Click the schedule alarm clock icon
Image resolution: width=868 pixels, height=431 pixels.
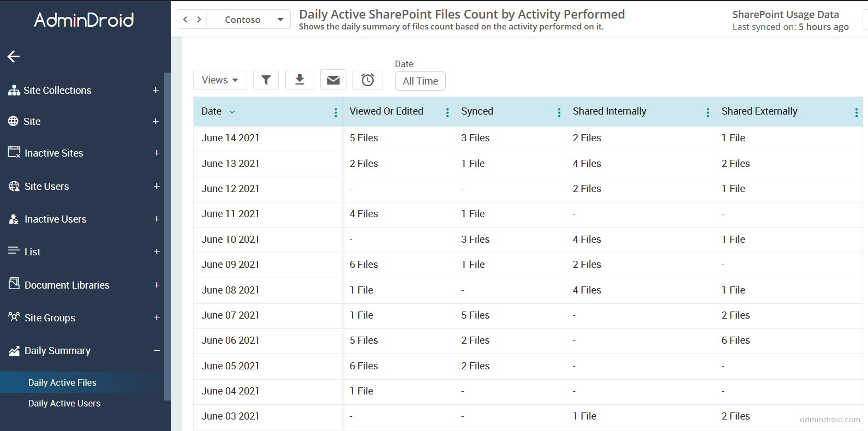pos(368,80)
